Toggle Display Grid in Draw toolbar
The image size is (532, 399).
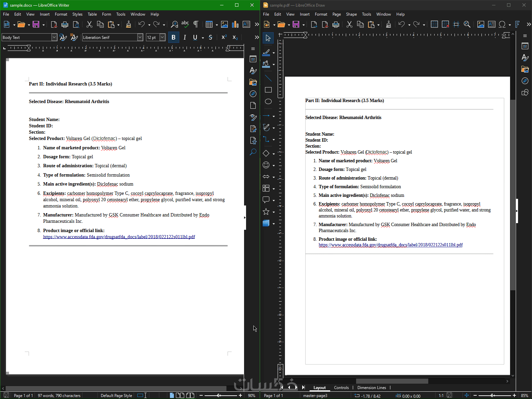pyautogui.click(x=434, y=24)
